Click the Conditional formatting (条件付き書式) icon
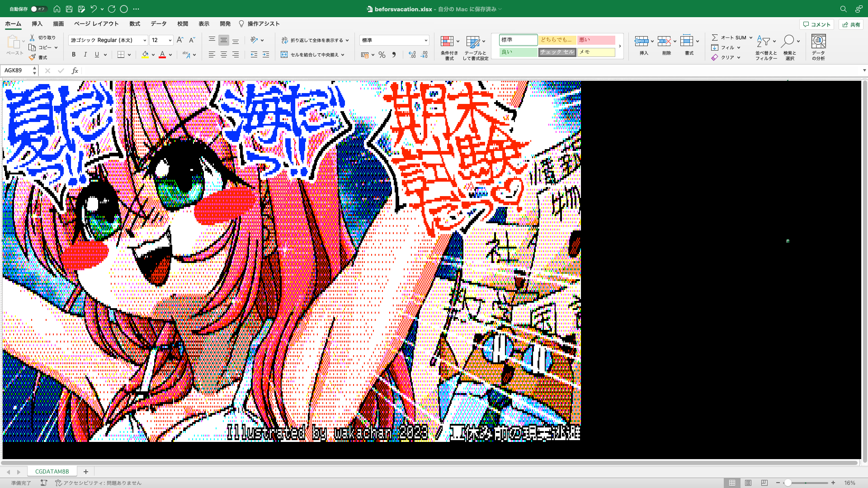868x488 pixels. click(x=447, y=42)
